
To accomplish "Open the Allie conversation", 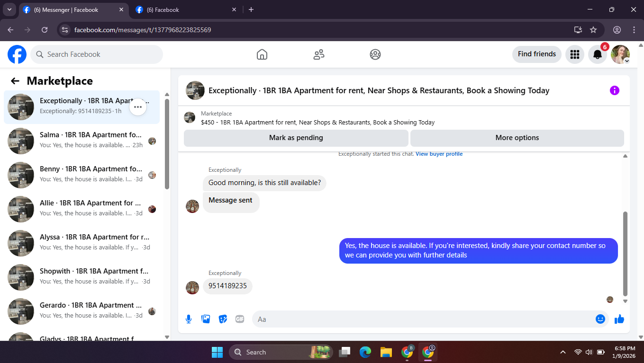I will tap(82, 209).
